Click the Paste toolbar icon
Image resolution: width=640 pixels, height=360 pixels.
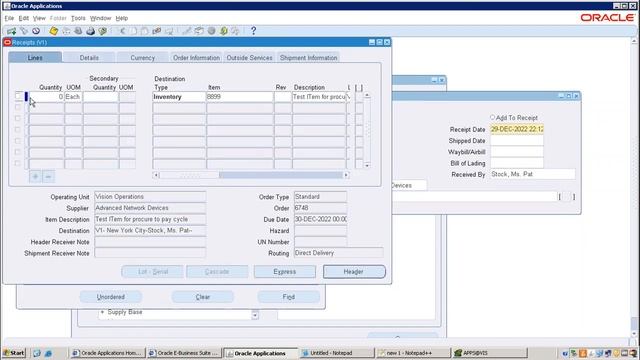coord(145,31)
